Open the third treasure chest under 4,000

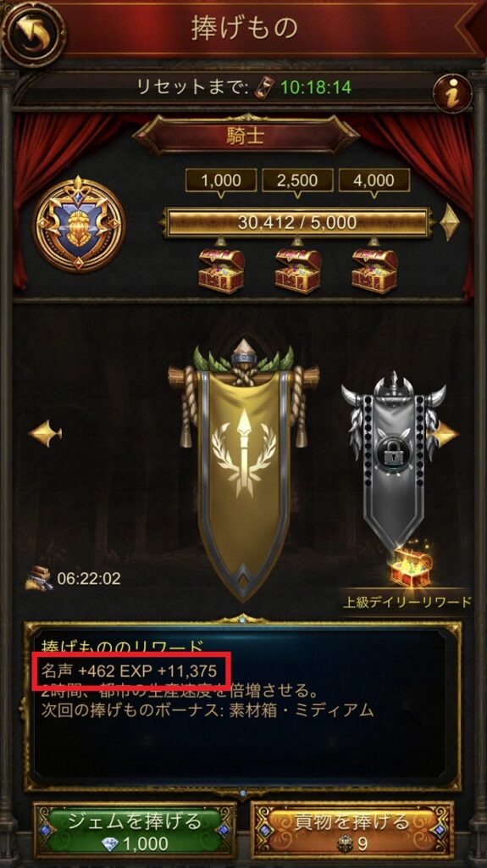point(374,270)
